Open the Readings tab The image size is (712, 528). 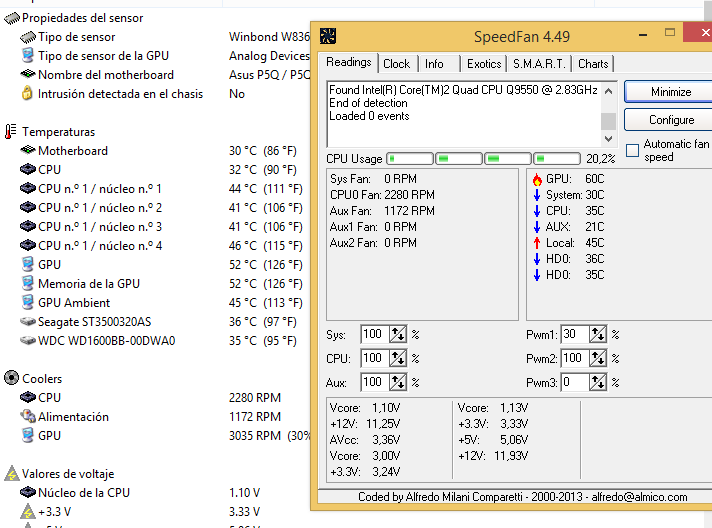[x=349, y=62]
